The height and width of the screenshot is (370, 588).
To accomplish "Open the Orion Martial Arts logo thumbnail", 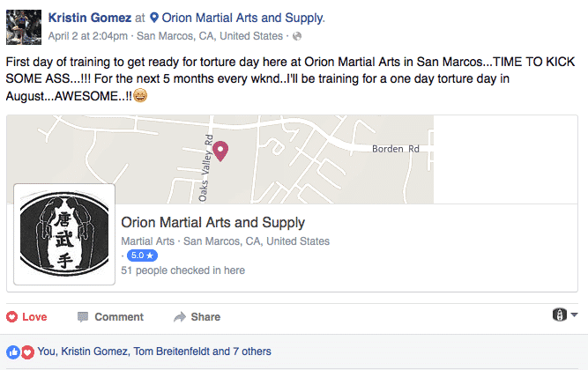I will coord(64,234).
